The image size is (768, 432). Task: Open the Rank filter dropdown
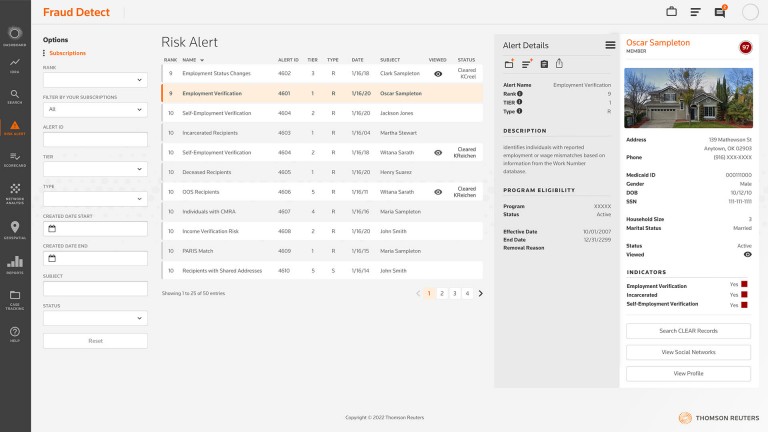click(x=95, y=79)
